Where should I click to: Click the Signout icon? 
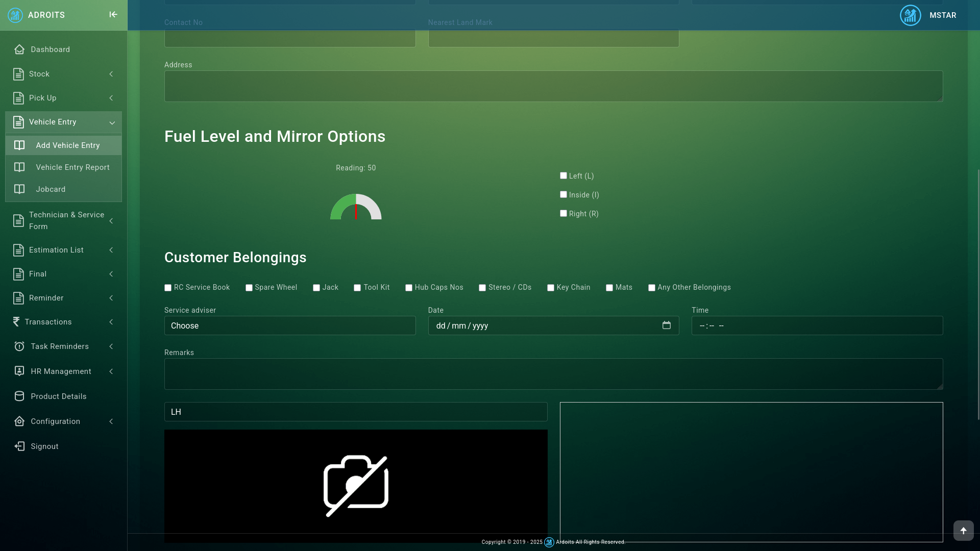tap(19, 446)
